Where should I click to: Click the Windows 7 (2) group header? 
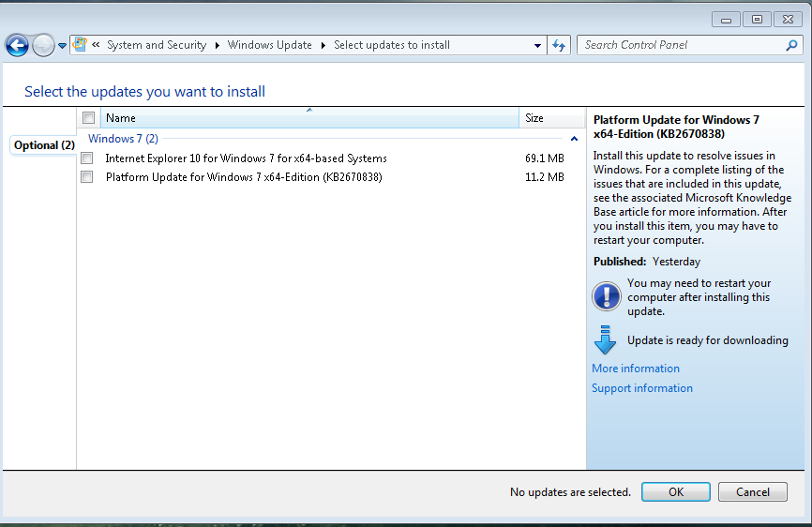pos(123,138)
